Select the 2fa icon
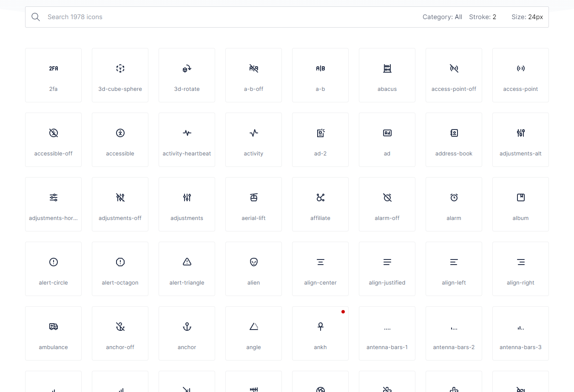The height and width of the screenshot is (392, 574). (53, 75)
